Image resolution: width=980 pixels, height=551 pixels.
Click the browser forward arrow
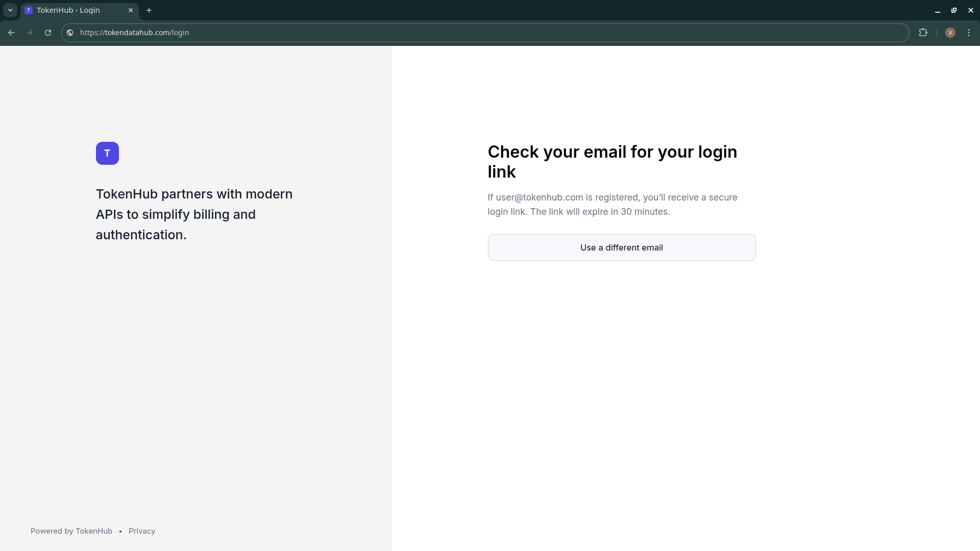click(30, 33)
